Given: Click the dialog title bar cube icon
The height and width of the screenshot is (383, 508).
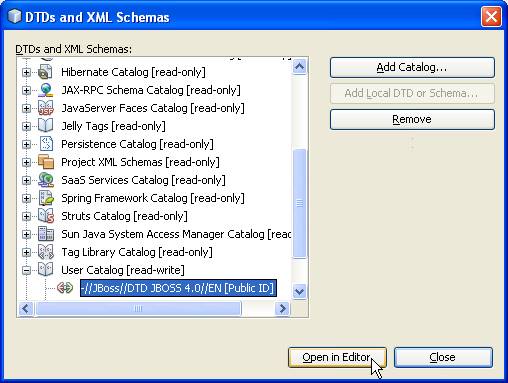Looking at the screenshot, I should click(14, 16).
